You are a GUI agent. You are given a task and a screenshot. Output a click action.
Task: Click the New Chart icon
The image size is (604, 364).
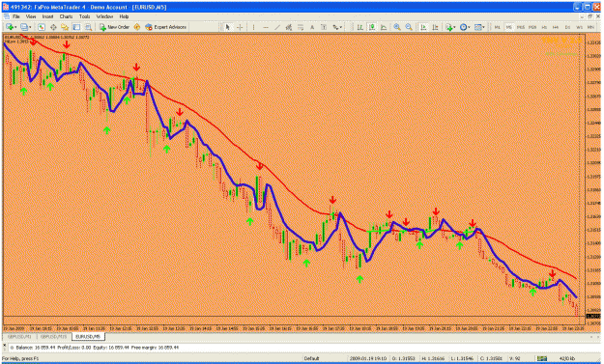10,27
